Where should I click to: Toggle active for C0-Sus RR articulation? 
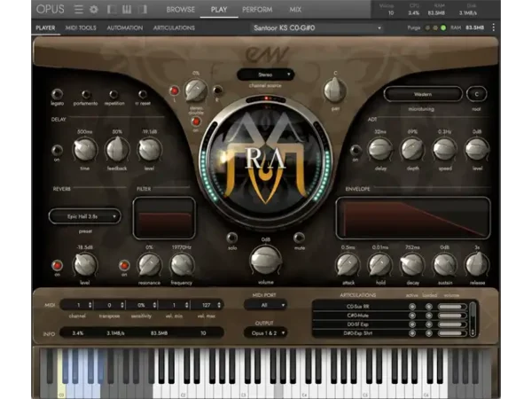pos(412,307)
